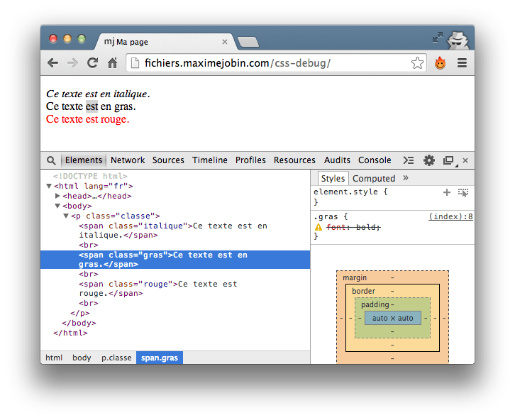Switch to the Network panel

point(128,160)
